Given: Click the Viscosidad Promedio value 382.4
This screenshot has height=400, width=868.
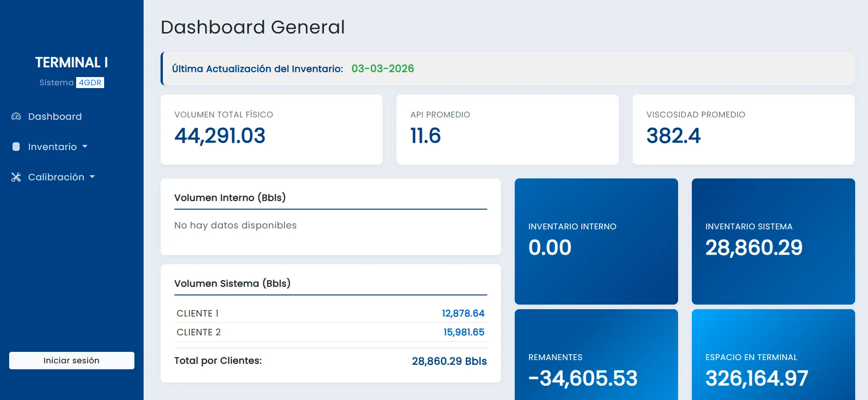Looking at the screenshot, I should [673, 136].
